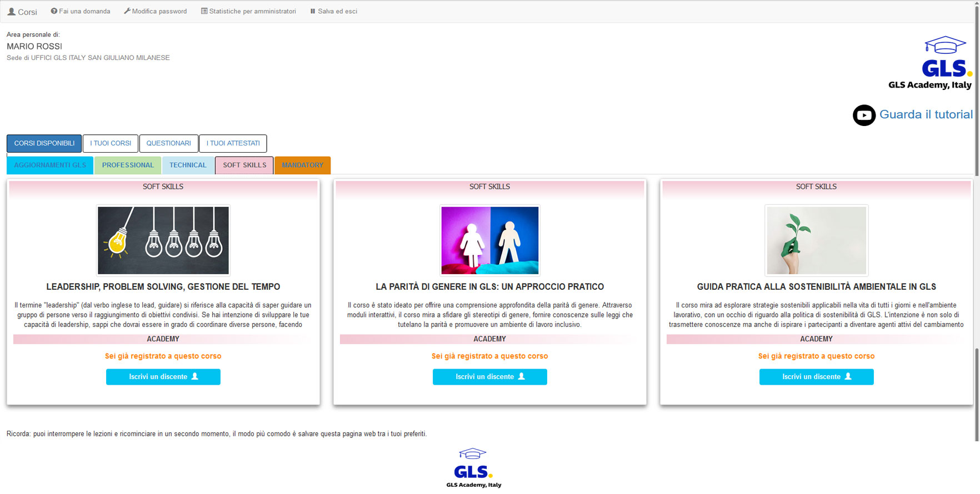Enroll a learner in the Leadership course
Screen dimensions: 980x494
(163, 377)
